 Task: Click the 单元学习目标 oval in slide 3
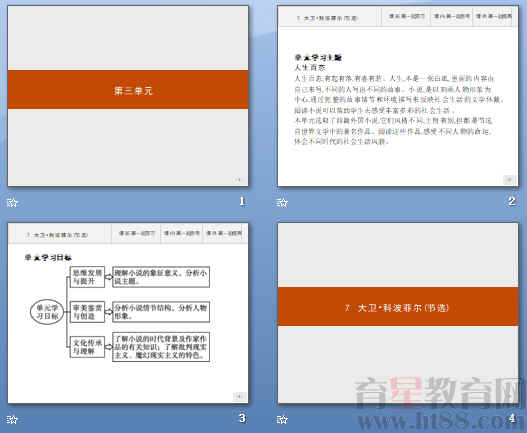click(47, 312)
